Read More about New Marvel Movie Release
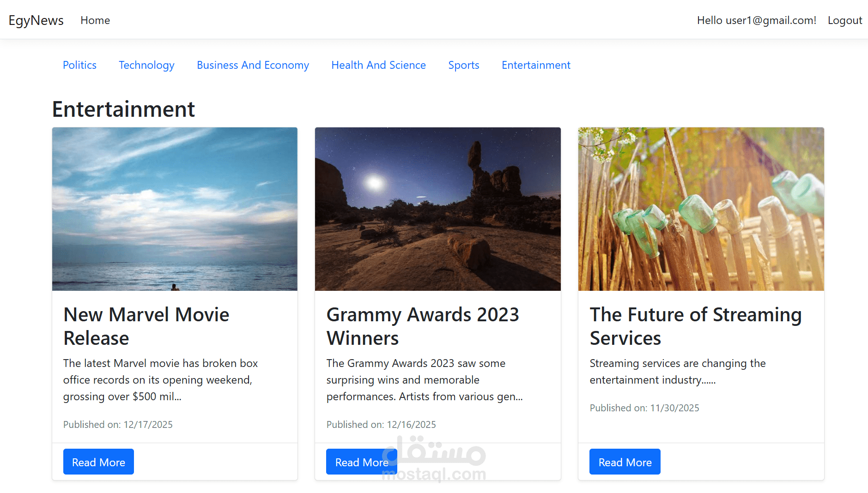The image size is (868, 493). pos(98,462)
